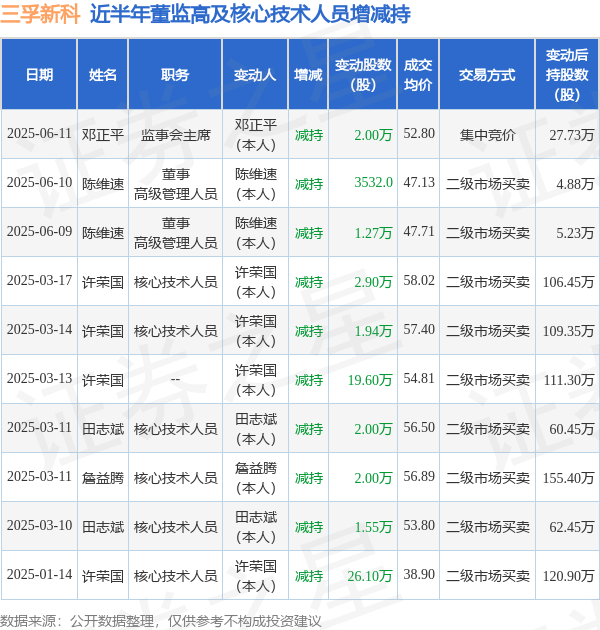The width and height of the screenshot is (600, 630).
Task: Click 陈维速 (本人) in 2025-06-10 row
Action: tap(256, 184)
